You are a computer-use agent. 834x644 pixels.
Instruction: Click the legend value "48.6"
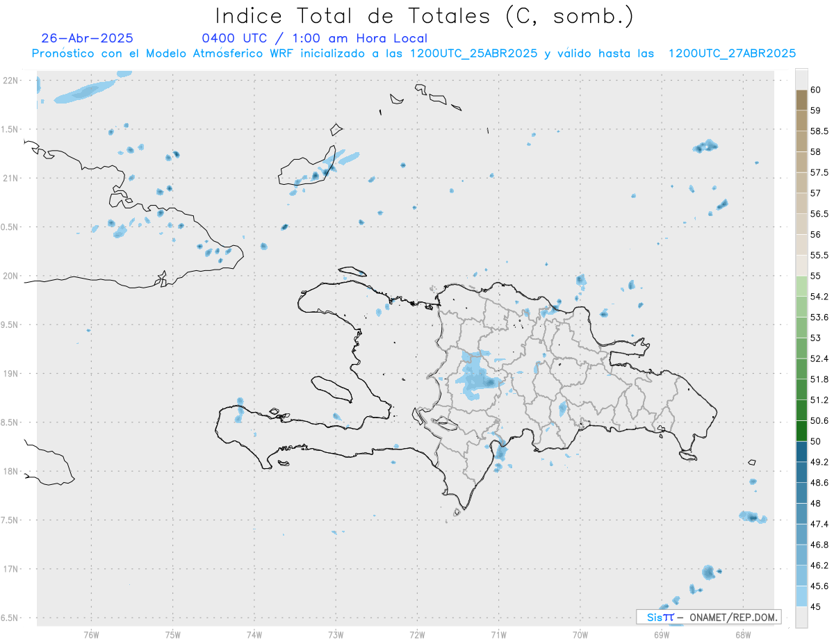pos(819,482)
